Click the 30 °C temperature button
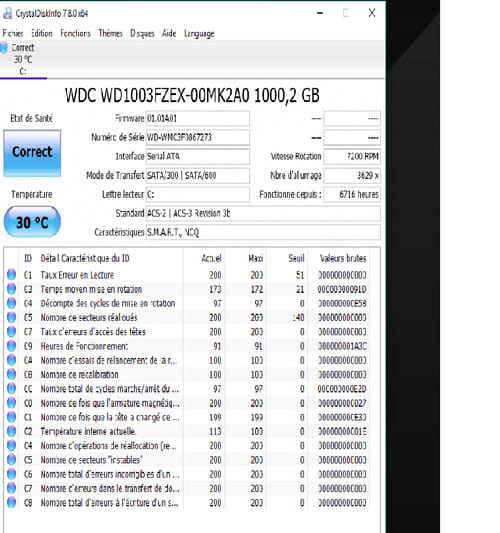 tap(32, 222)
